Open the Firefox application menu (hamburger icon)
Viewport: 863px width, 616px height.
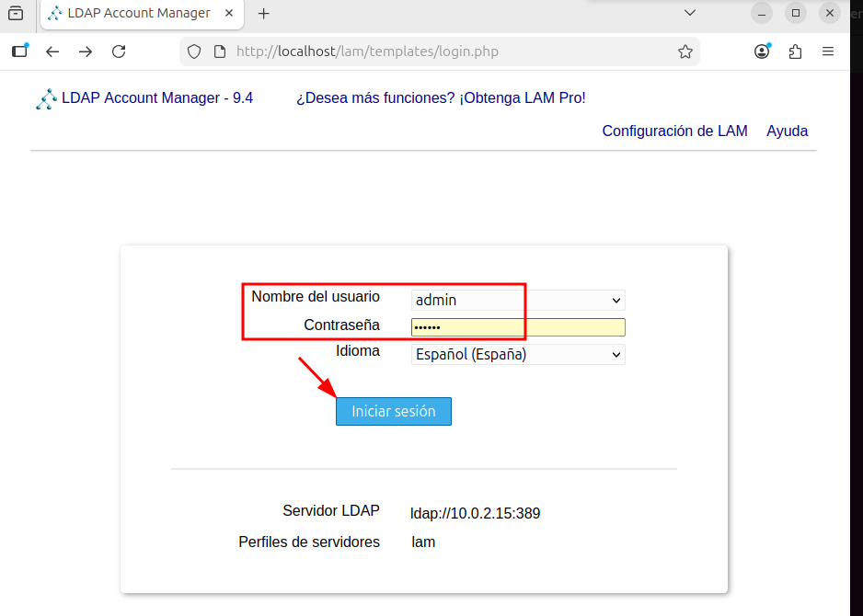(827, 51)
